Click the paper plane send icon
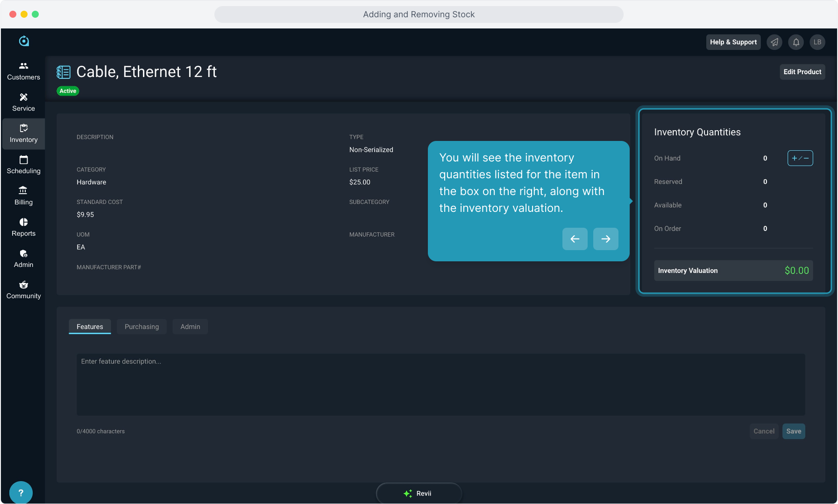This screenshot has height=504, width=838. point(774,42)
